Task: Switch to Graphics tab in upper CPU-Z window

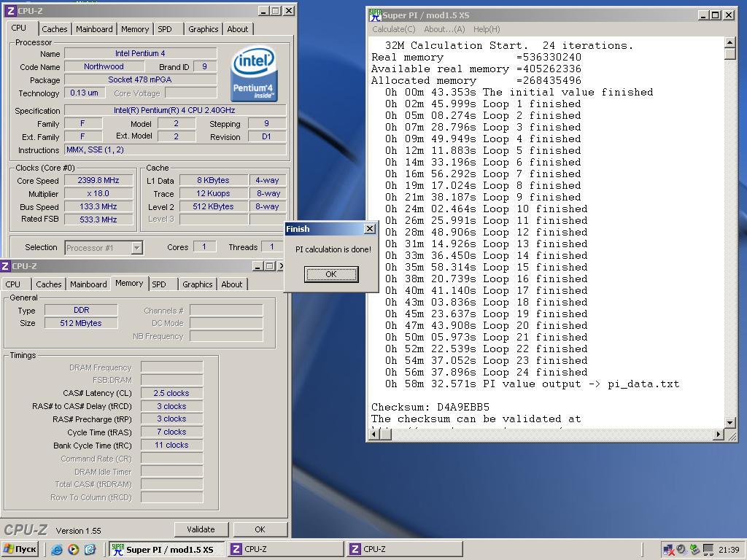Action: (203, 29)
